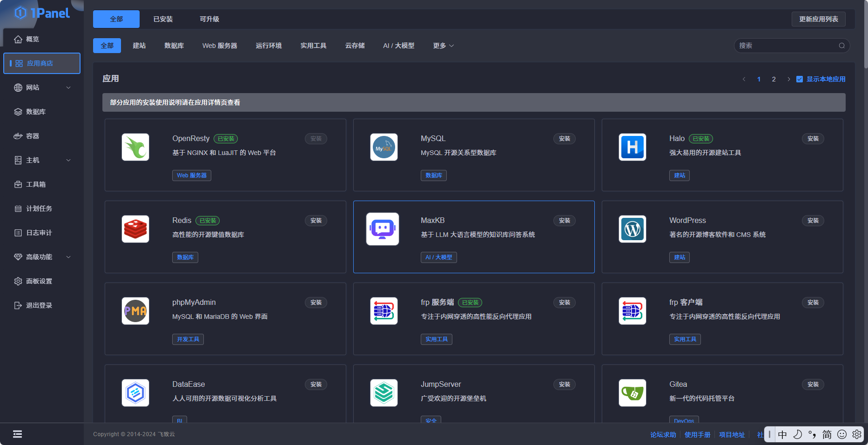The width and height of the screenshot is (868, 445).
Task: Click 更新应用列表 button
Action: (818, 19)
